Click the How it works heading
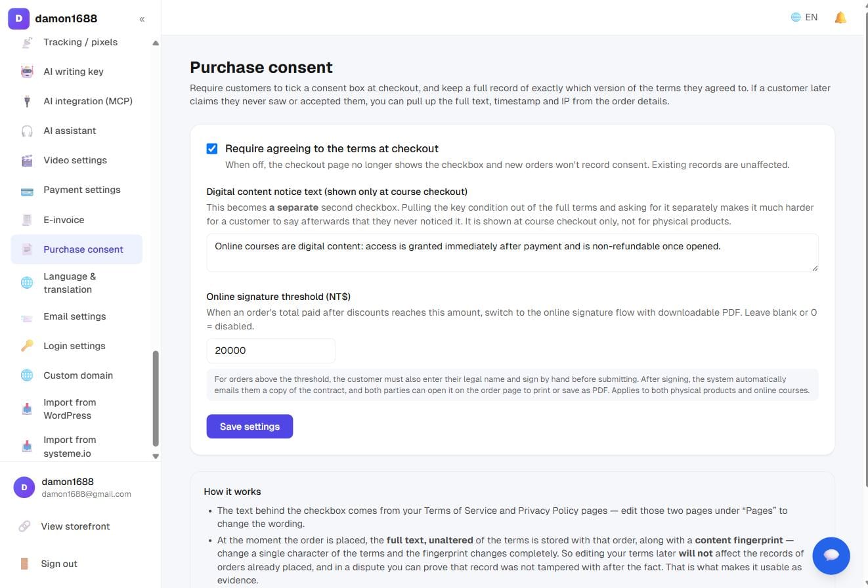Screen dimensions: 868x588 point(232,492)
